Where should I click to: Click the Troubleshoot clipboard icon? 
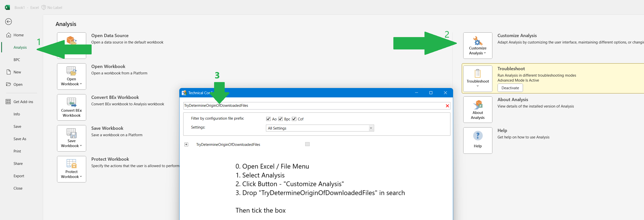(x=478, y=73)
